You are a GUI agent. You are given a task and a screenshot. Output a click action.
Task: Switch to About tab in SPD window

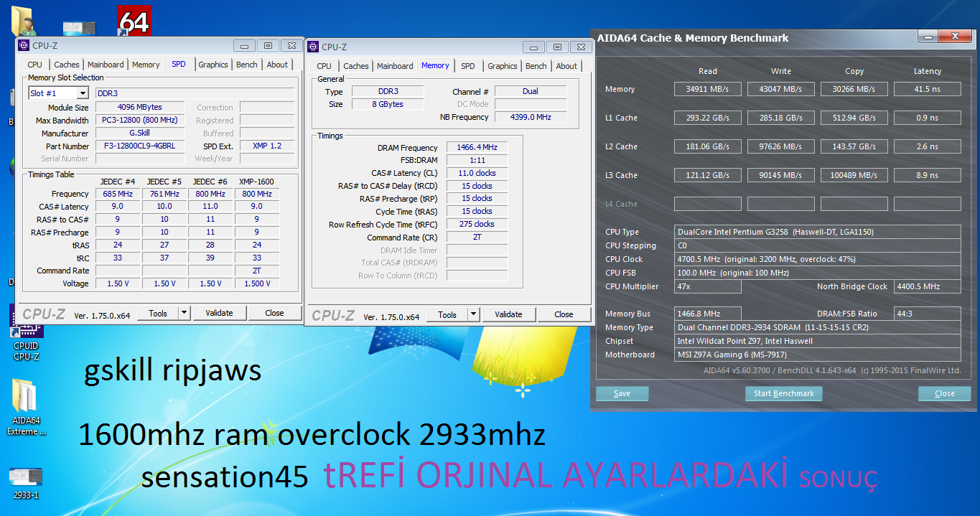click(x=277, y=65)
